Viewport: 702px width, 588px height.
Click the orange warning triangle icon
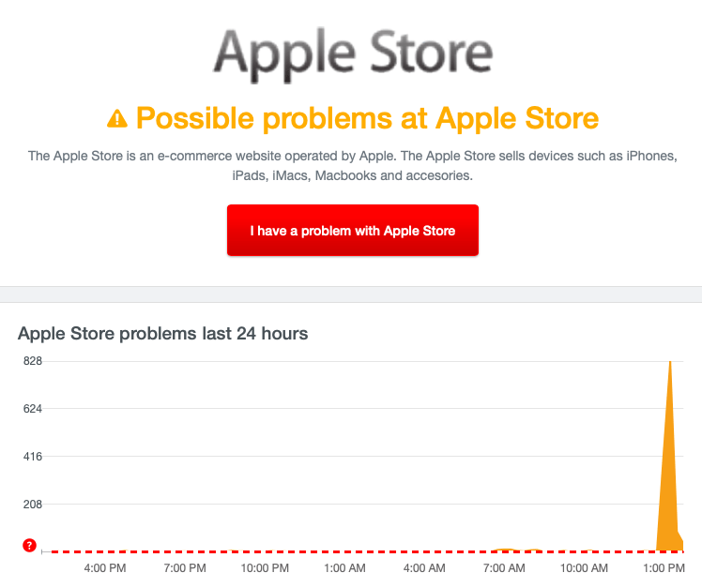coord(117,118)
